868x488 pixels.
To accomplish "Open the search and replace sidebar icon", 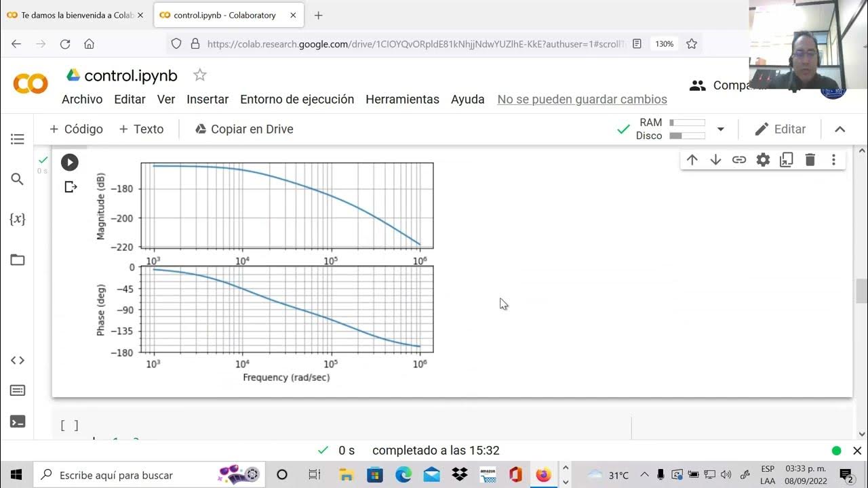I will click(x=18, y=179).
